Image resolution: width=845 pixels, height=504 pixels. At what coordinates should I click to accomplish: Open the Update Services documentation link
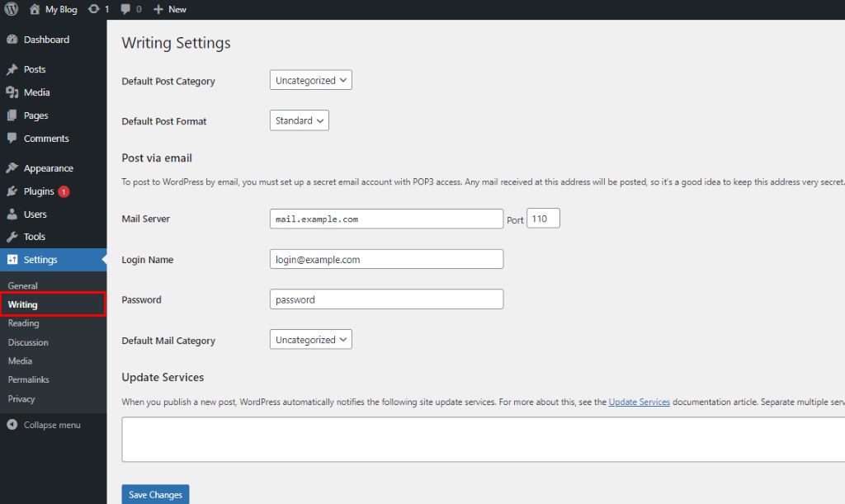click(639, 402)
